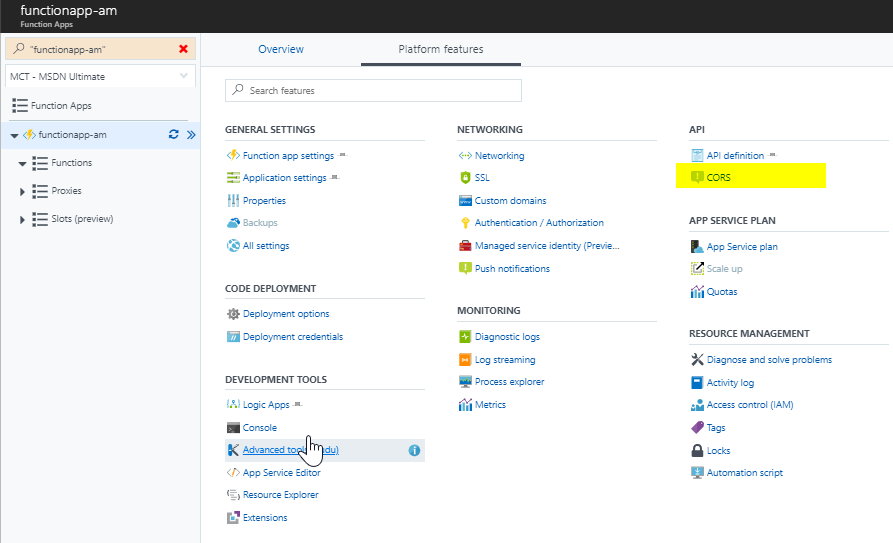This screenshot has width=893, height=543.
Task: Click the Properties sliders icon
Action: pyautogui.click(x=233, y=201)
